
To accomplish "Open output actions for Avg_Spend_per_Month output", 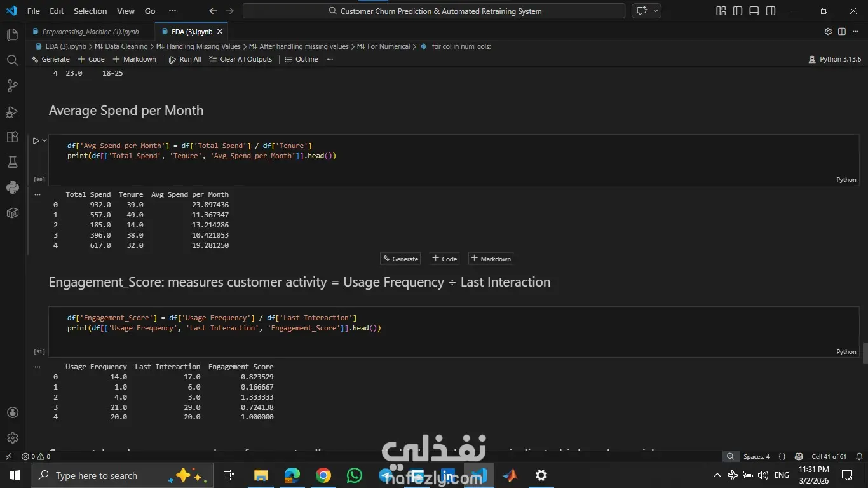I will click(37, 194).
